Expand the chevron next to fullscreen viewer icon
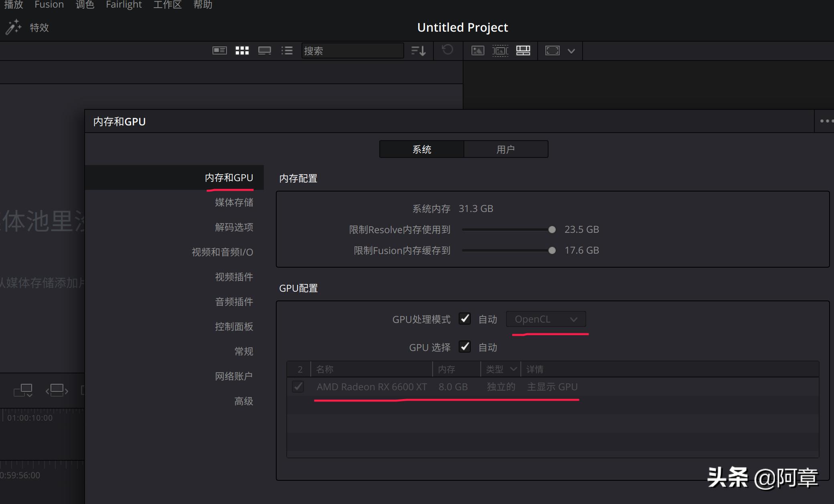Viewport: 834px width, 504px height. click(x=571, y=50)
